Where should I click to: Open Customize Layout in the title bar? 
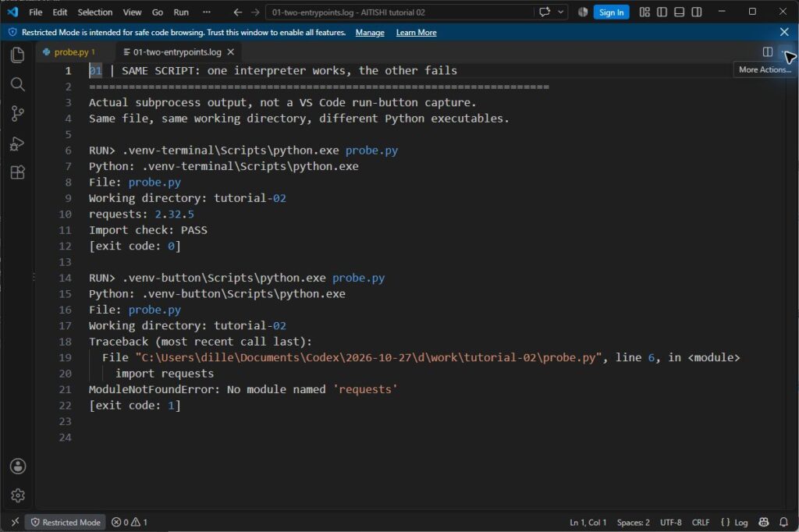point(645,12)
